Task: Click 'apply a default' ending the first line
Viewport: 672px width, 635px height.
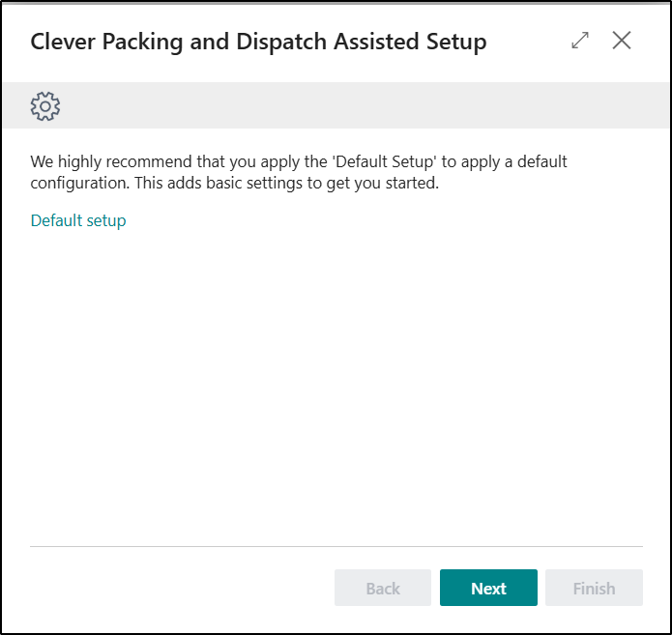Action: click(513, 161)
